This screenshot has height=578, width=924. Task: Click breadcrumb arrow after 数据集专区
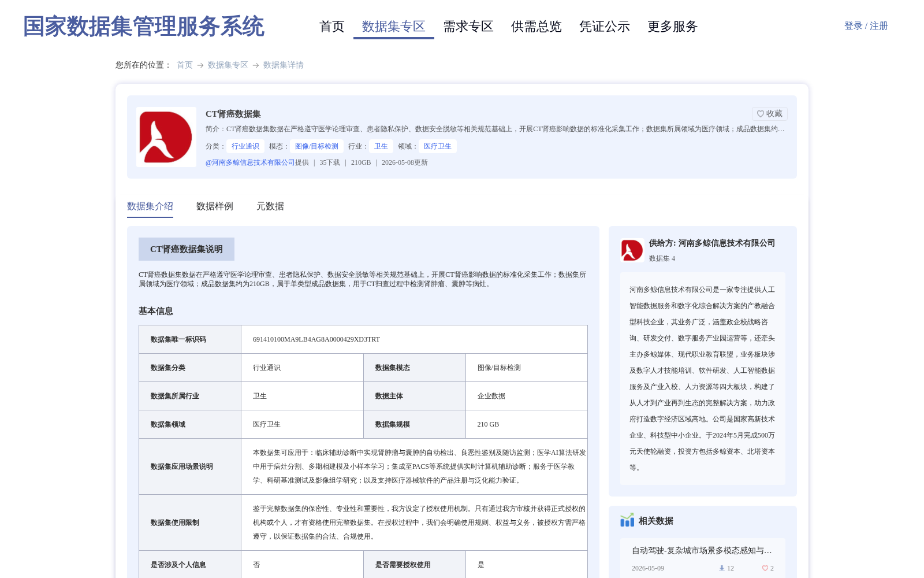(256, 65)
